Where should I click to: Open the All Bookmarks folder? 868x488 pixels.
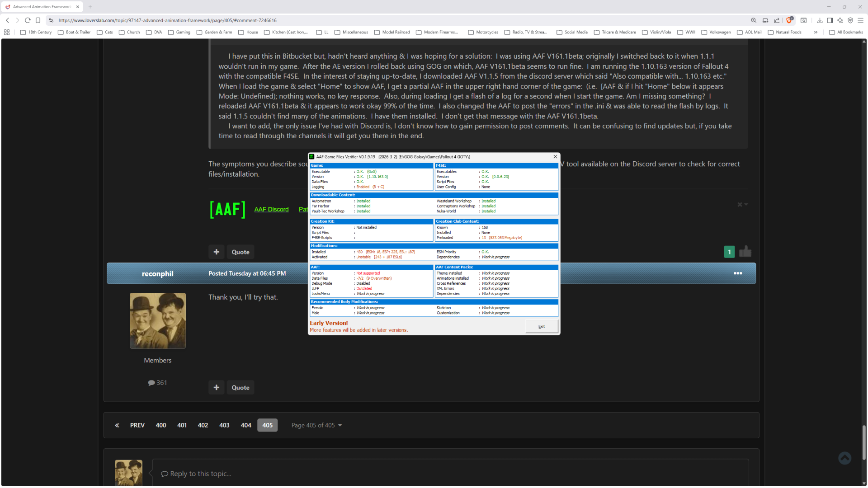coord(846,32)
